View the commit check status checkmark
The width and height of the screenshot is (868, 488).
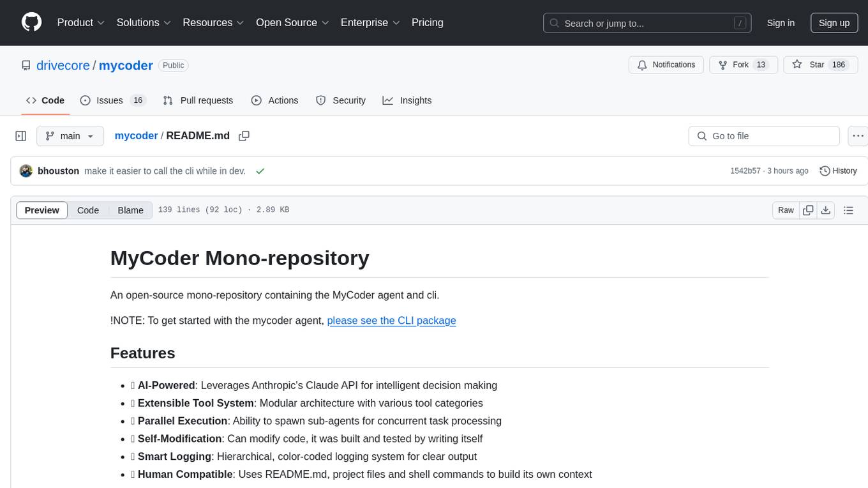260,171
